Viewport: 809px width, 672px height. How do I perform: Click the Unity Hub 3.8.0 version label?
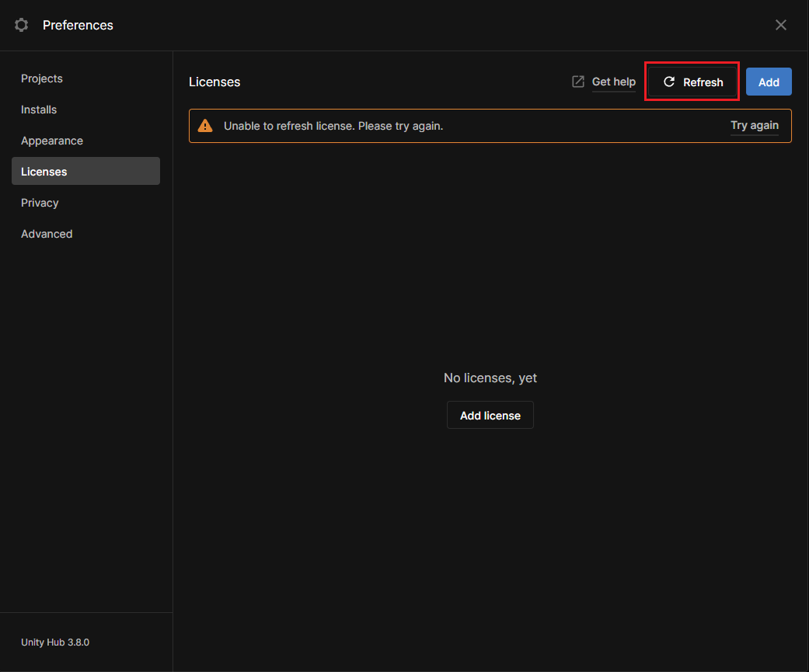(x=54, y=642)
